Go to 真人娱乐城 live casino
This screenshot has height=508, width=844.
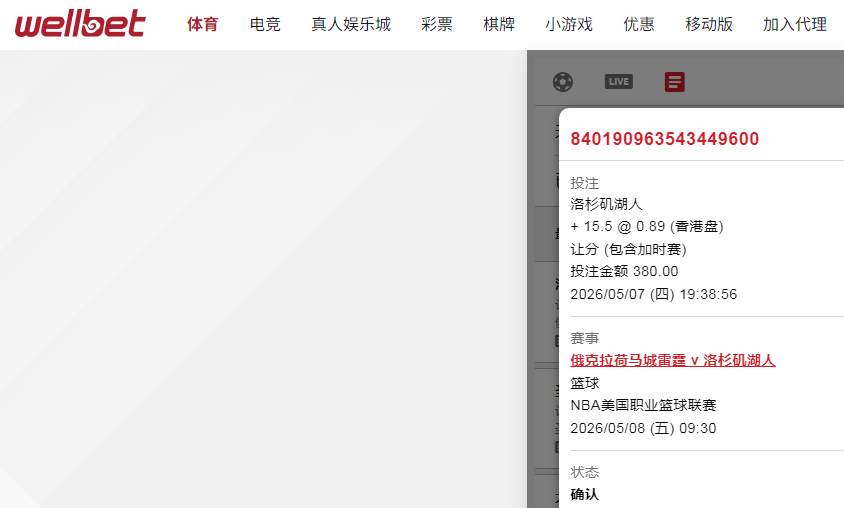click(351, 24)
